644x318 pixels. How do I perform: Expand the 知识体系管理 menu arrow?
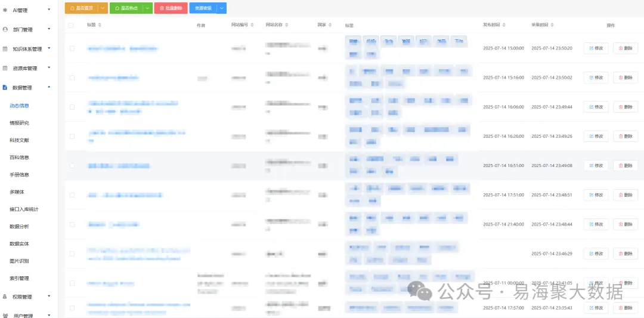(x=49, y=48)
